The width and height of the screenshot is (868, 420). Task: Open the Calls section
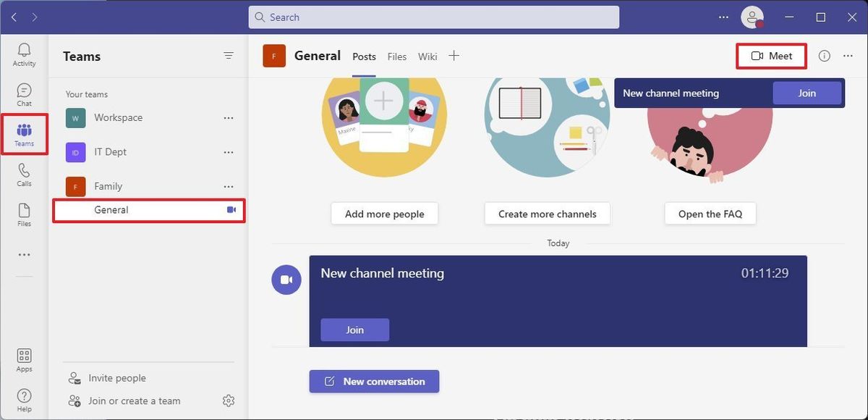click(x=24, y=174)
